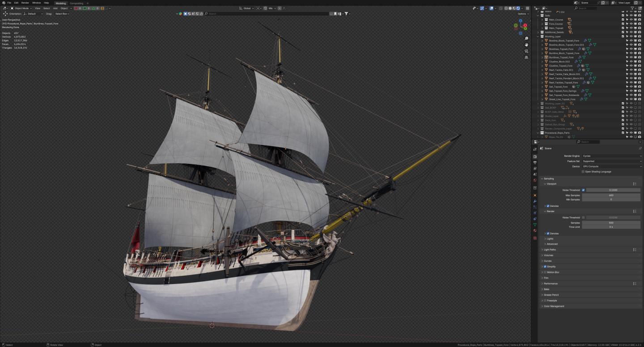This screenshot has height=347, width=644.
Task: Open the Modifiers wrench properties tab
Action: coord(535,201)
